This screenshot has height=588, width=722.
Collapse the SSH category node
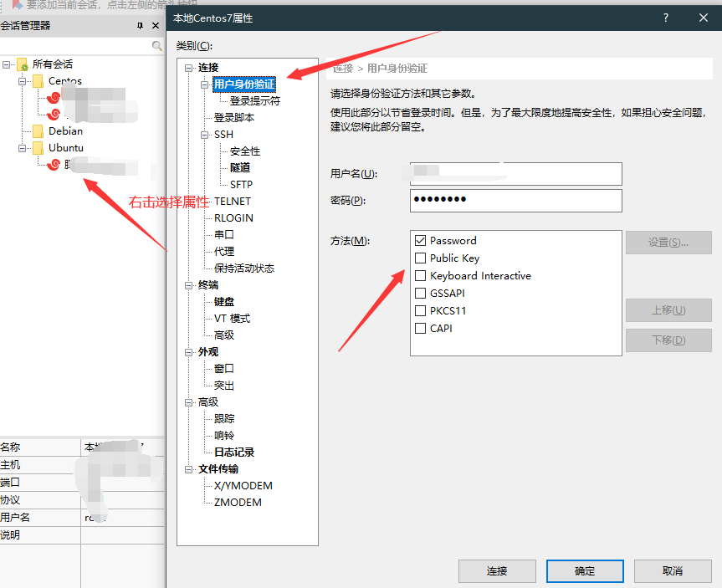(204, 135)
